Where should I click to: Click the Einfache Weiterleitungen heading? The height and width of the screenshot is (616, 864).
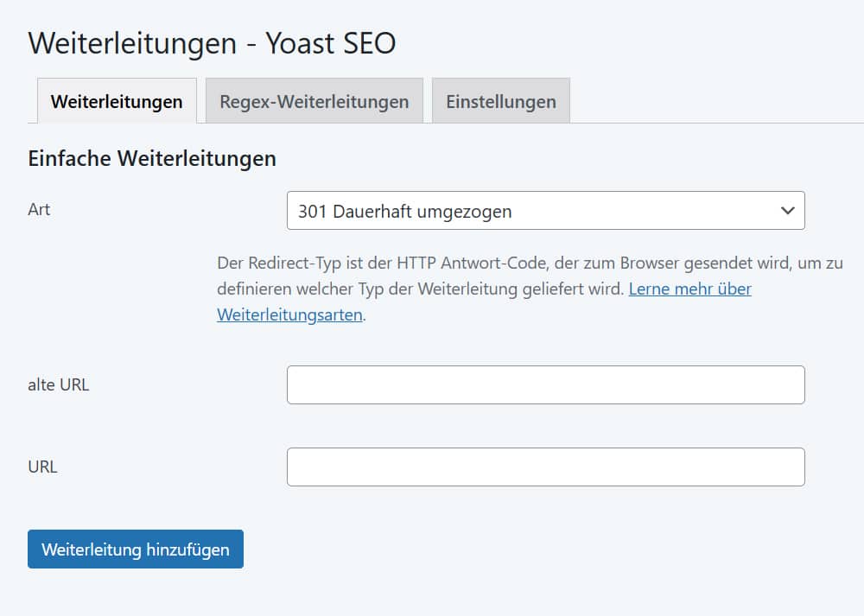coord(152,159)
